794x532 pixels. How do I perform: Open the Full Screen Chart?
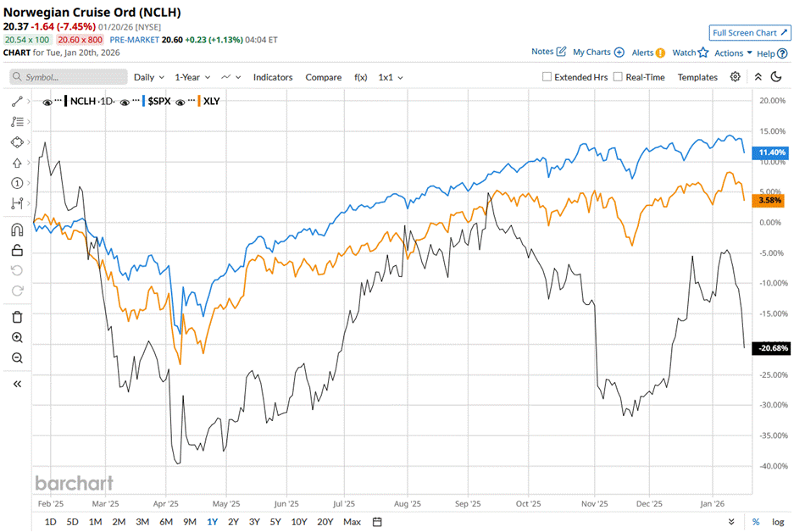[x=750, y=33]
